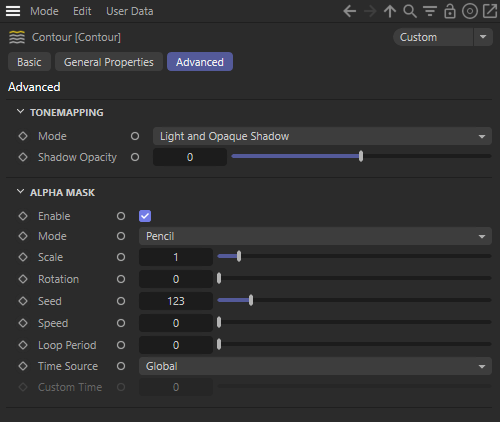Switch to the Basic tab
The width and height of the screenshot is (500, 422).
coord(29,62)
